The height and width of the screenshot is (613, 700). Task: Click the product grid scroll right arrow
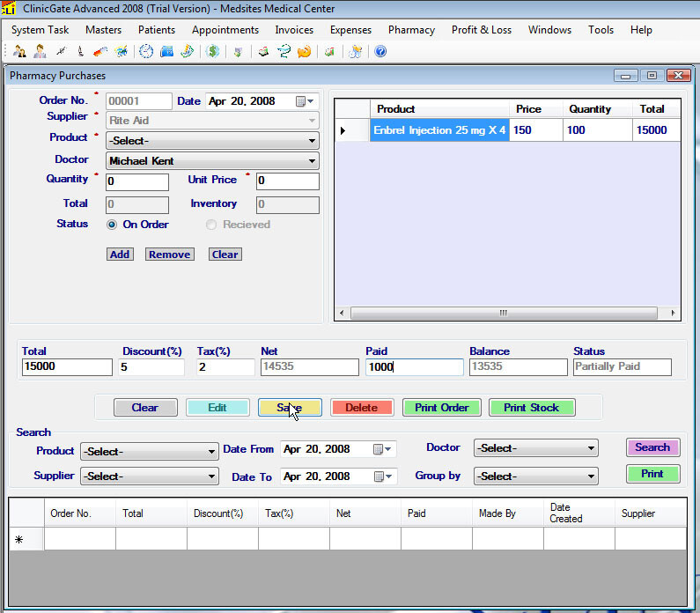673,313
